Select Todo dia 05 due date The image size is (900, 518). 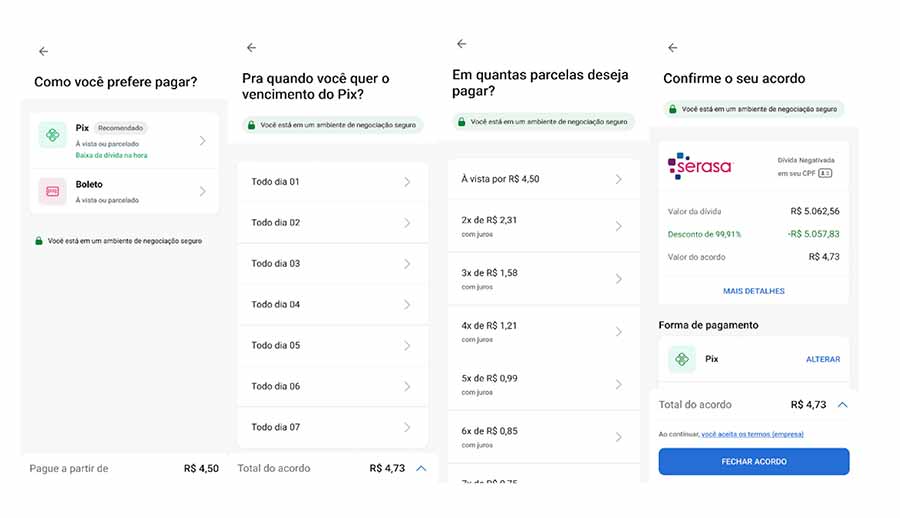coord(332,345)
